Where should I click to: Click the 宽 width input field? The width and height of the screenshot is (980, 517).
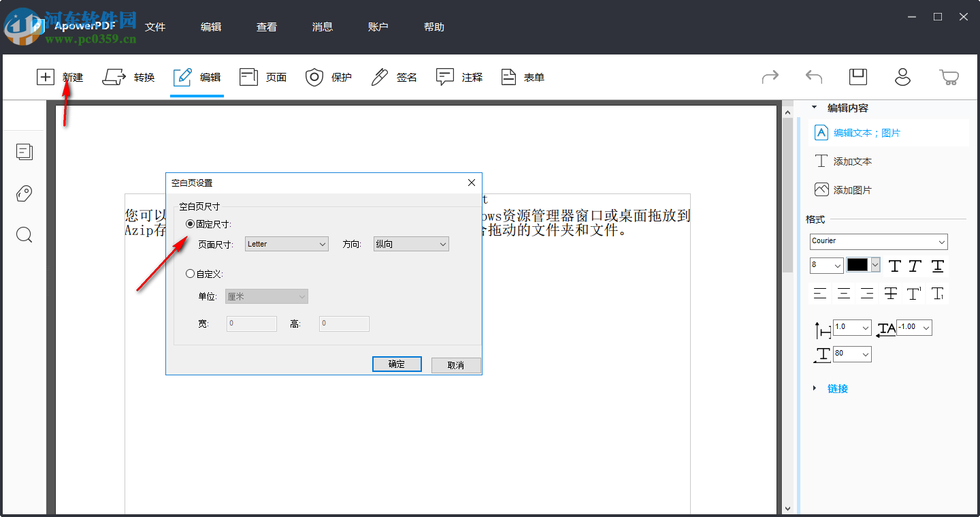click(x=251, y=323)
